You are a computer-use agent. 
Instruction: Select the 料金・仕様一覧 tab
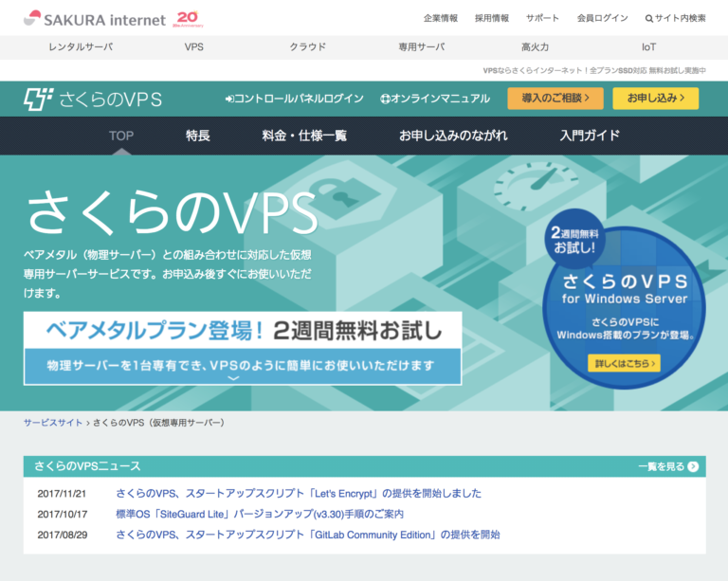(304, 136)
